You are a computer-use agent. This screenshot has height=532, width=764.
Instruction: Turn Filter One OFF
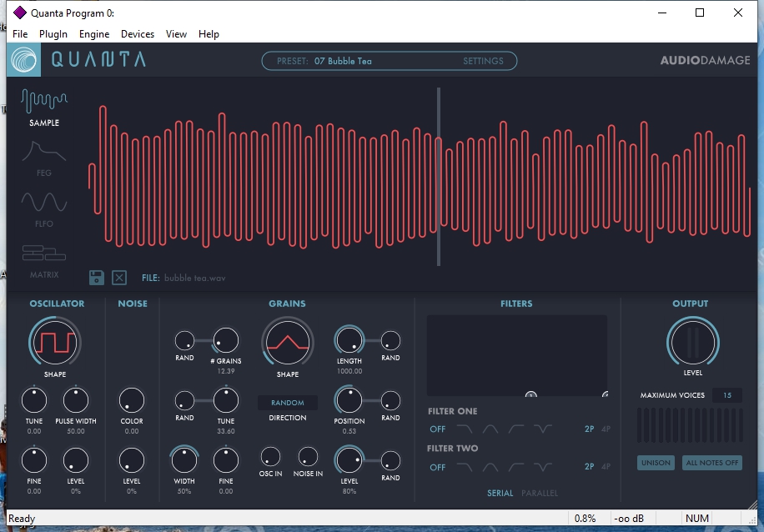click(x=438, y=429)
